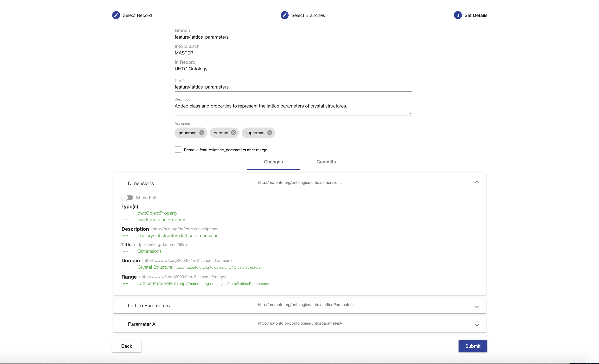Remove batman from assignees
This screenshot has width=599, height=364.
[233, 132]
